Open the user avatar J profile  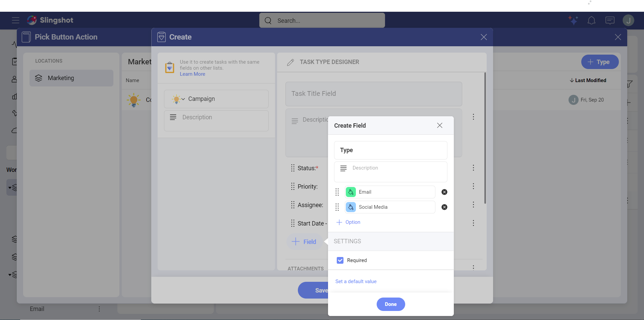coord(628,20)
